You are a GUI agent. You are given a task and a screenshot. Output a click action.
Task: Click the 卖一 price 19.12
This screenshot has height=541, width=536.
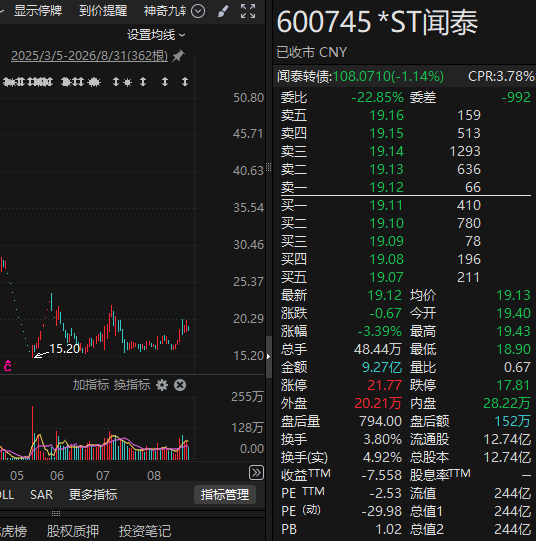click(x=386, y=187)
